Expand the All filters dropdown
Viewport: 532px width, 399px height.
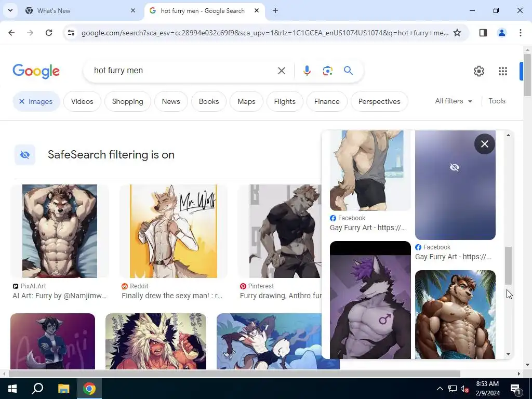(x=454, y=101)
